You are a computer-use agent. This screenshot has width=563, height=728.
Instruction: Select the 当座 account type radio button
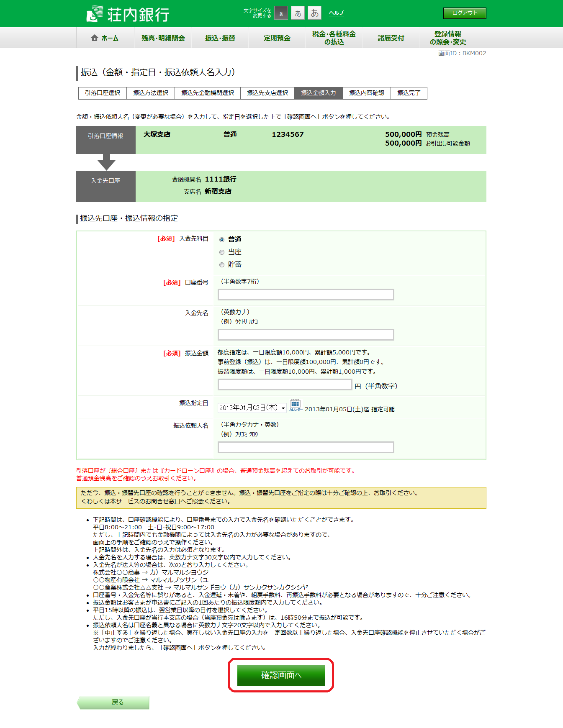tap(222, 252)
